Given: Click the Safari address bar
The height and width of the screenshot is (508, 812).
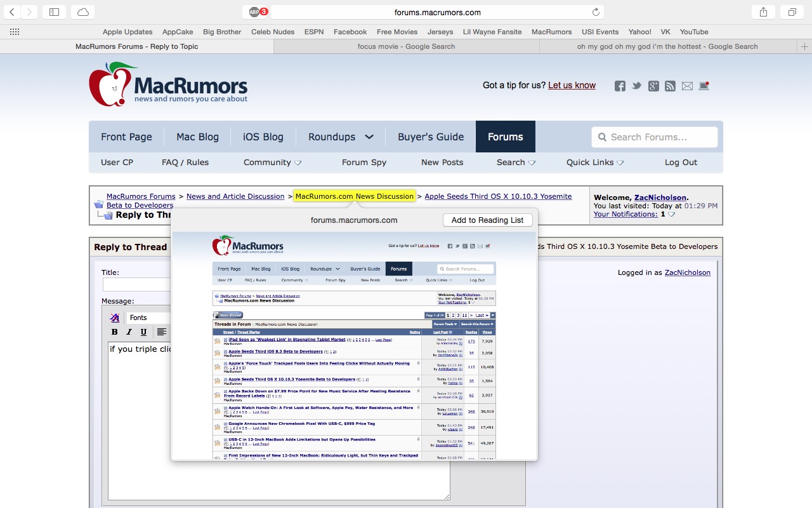Looking at the screenshot, I should coord(438,12).
